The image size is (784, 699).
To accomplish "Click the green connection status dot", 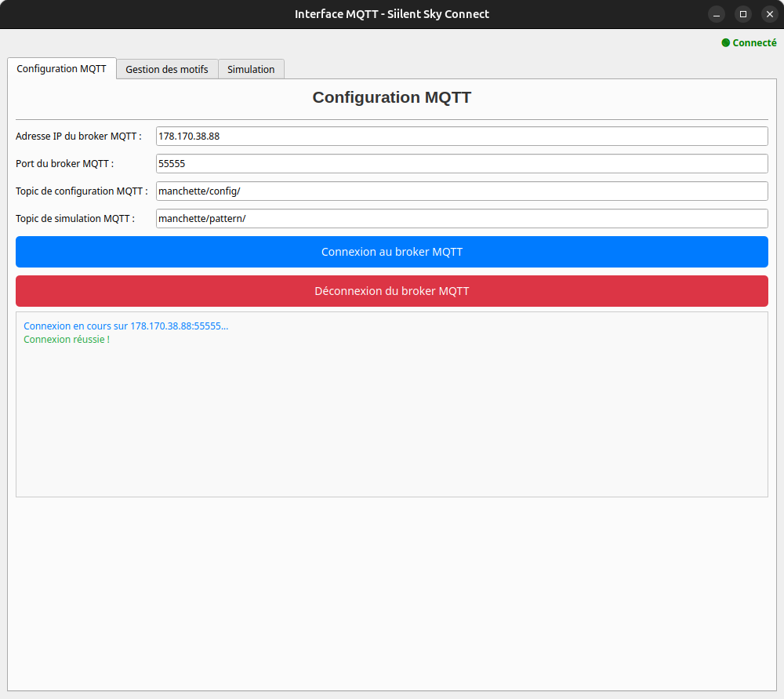I will pyautogui.click(x=725, y=43).
